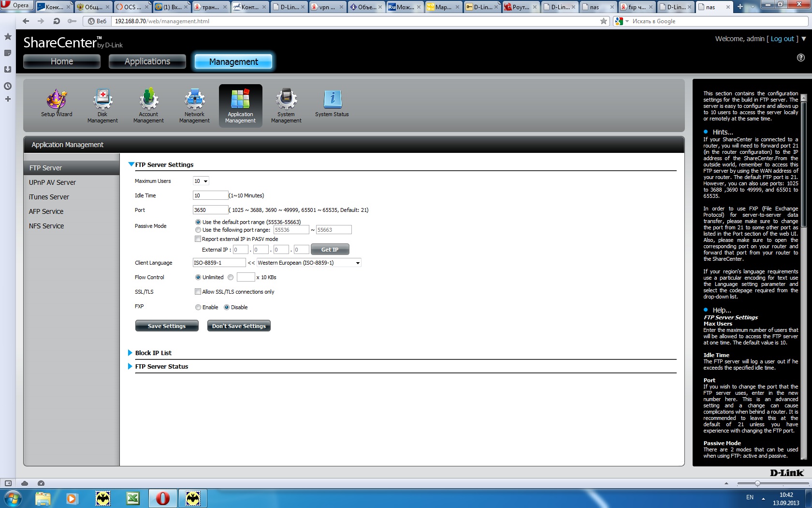
Task: Open the Maximum Users dropdown
Action: point(201,181)
